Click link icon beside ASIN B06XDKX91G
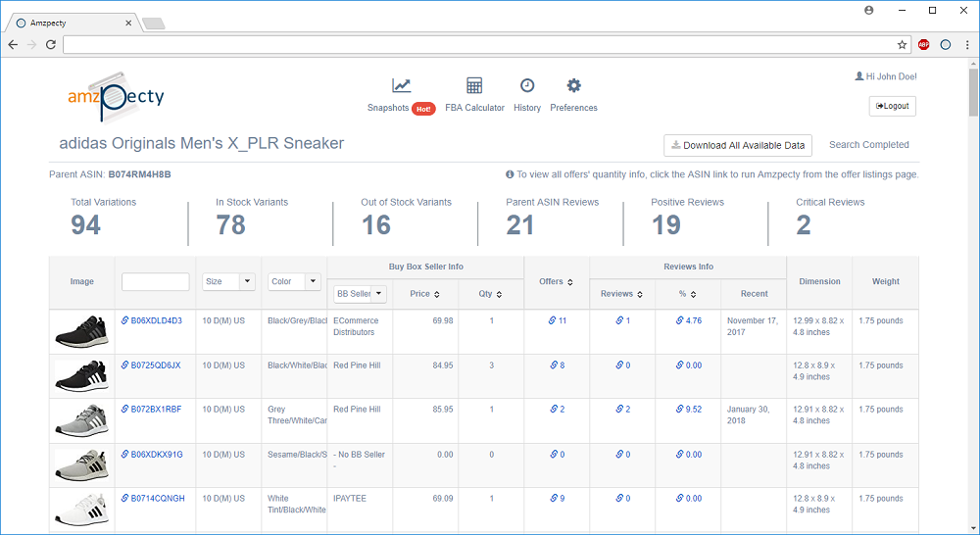Screen dimensions: 980x535 (x=125, y=455)
